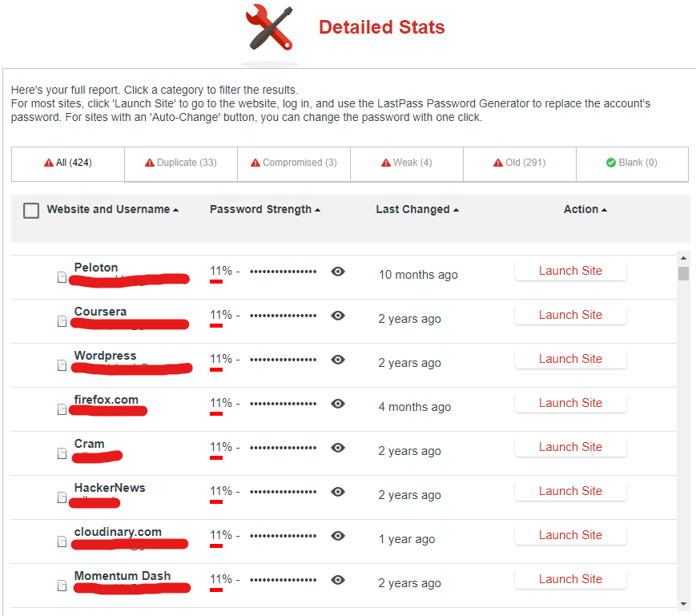Viewport: 696px width, 616px height.
Task: Click the page icon beside cloudinary.com
Action: coord(62,542)
